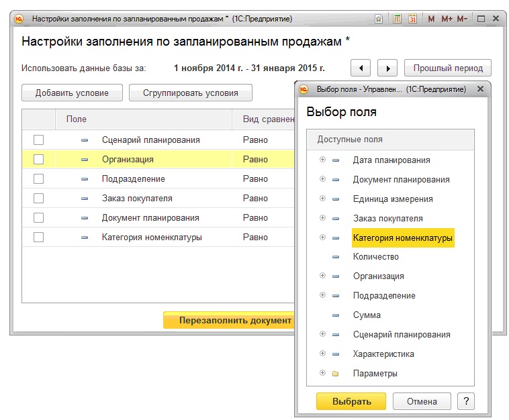Screen dimensions: 509x420
Task: Open help with the question mark button
Action: pos(466,401)
